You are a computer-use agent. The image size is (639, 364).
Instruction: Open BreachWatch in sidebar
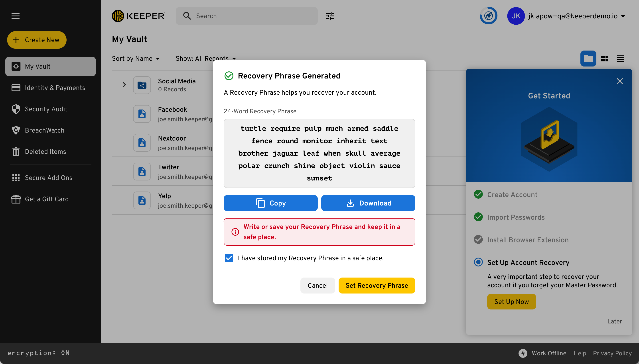[x=45, y=131]
